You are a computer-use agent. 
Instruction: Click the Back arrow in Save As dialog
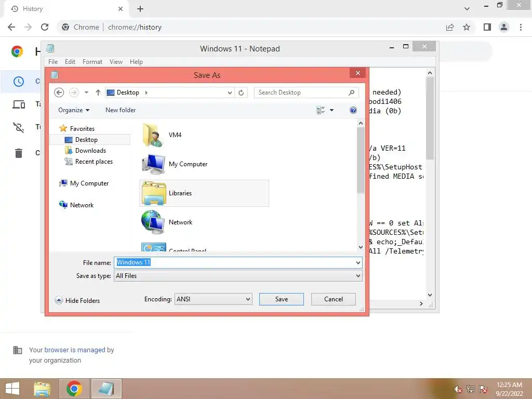(x=59, y=92)
